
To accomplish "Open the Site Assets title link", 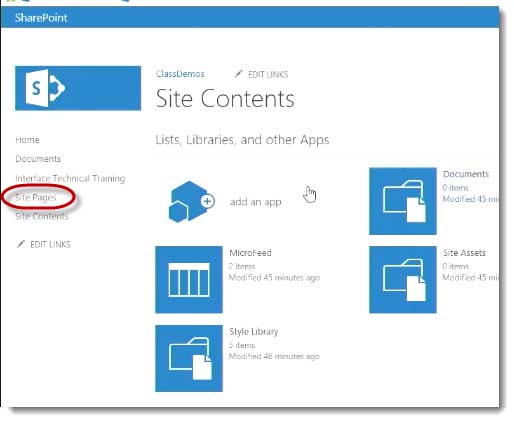I will [x=464, y=253].
